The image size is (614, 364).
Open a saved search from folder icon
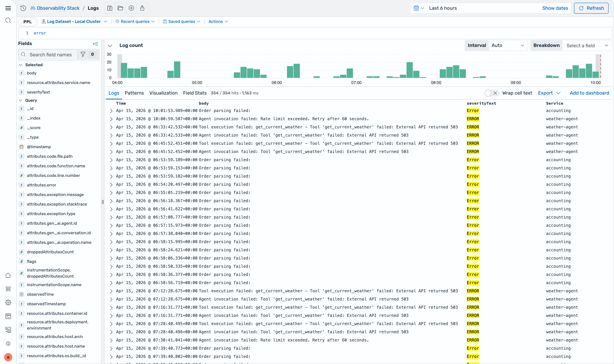coord(120,8)
